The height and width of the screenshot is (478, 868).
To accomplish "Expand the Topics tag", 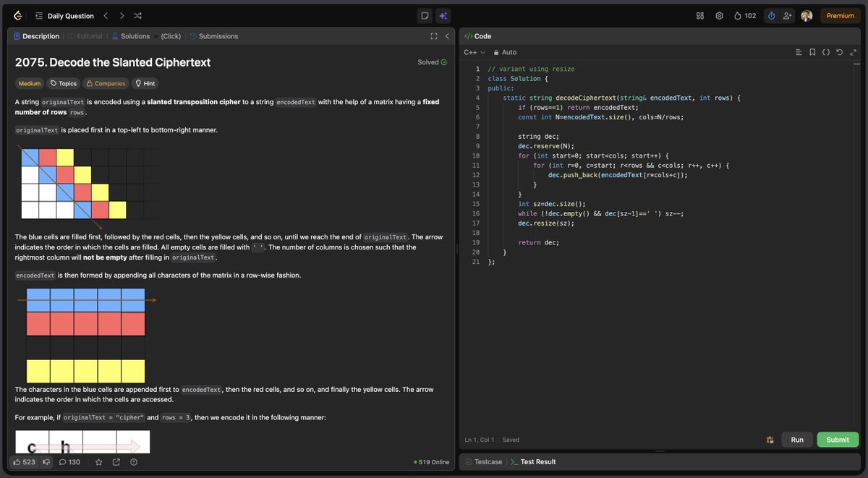I will (x=63, y=83).
